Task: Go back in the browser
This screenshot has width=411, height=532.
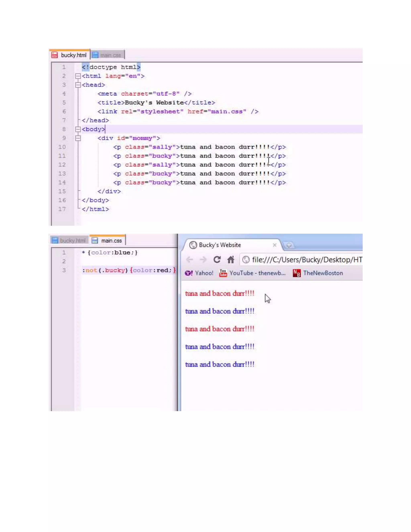Action: pos(190,260)
